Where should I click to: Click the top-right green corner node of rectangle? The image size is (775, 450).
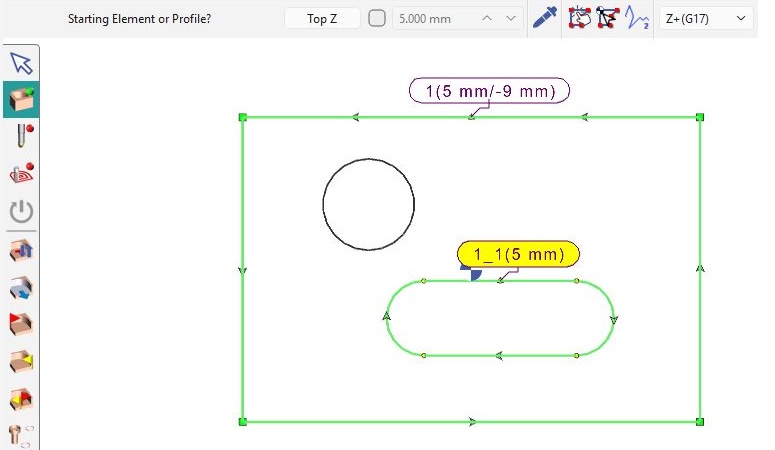700,117
